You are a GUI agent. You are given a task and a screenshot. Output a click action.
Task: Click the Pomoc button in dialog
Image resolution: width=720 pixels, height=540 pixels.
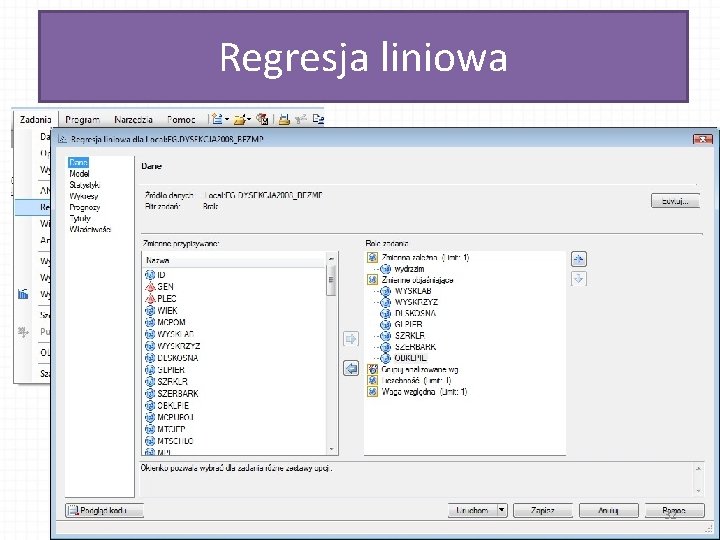click(x=675, y=510)
